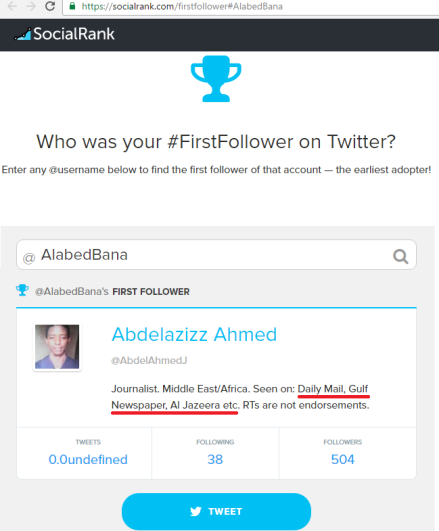Click the browser forward arrow

(x=31, y=6)
